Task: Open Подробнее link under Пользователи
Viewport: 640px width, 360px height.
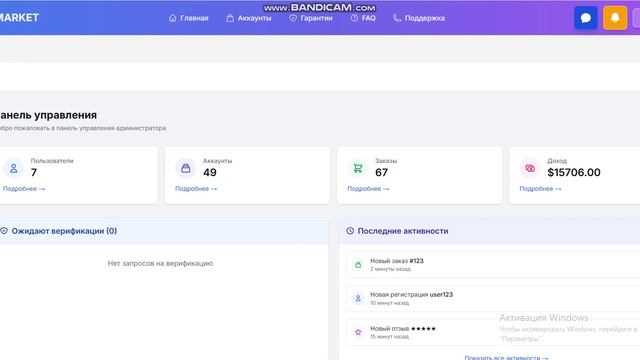Action: point(24,189)
